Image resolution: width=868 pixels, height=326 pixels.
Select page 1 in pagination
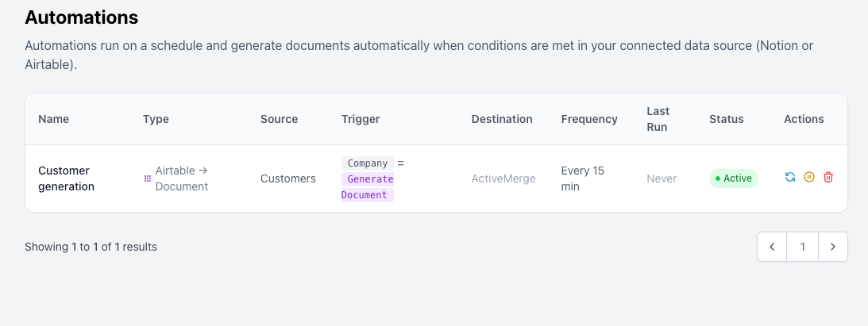803,247
